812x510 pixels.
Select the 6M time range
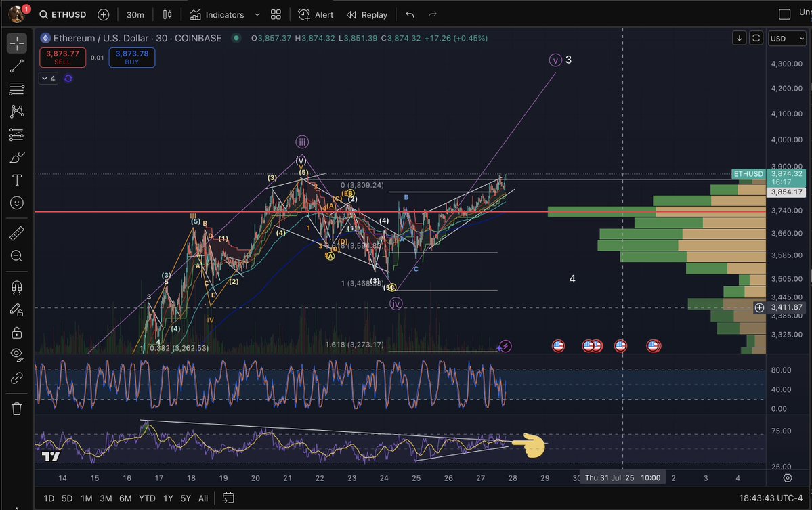tap(125, 498)
